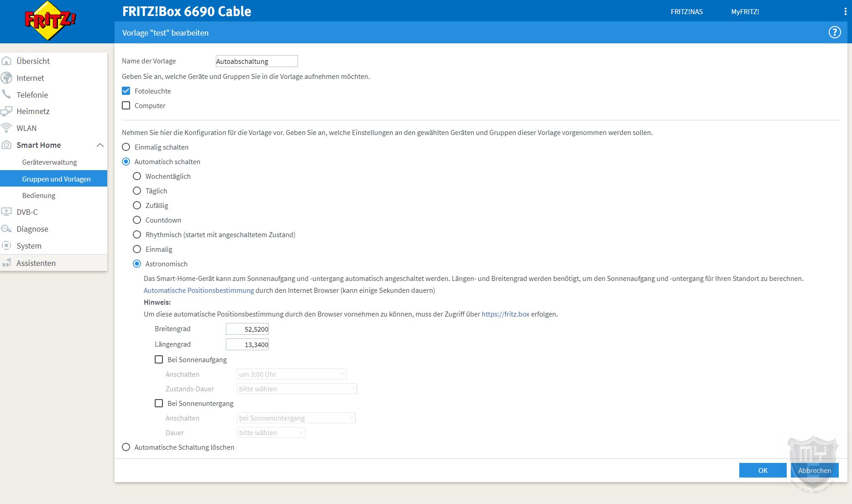The width and height of the screenshot is (852, 504).
Task: Click the WLAN wifi icon
Action: 7,128
